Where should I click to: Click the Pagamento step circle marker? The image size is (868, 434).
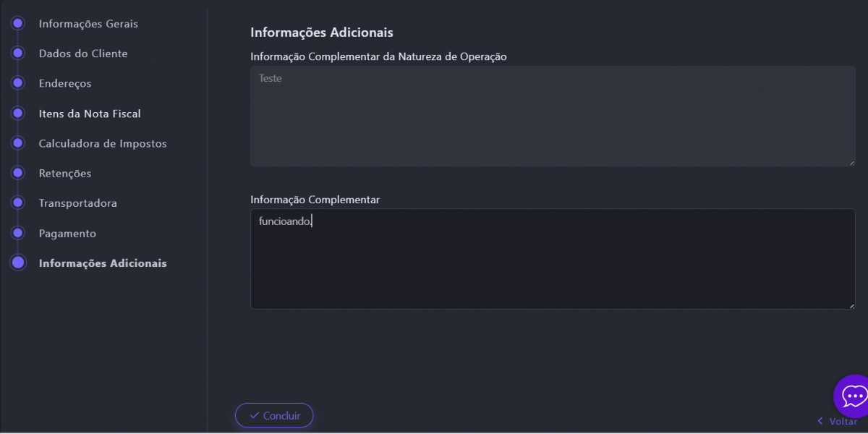[18, 234]
